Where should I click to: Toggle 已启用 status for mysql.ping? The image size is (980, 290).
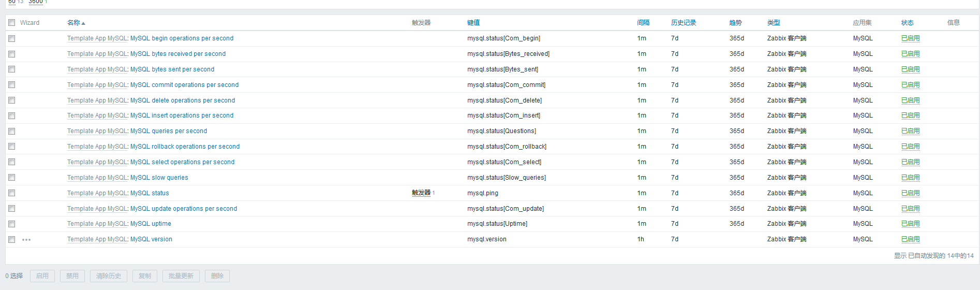(x=911, y=193)
